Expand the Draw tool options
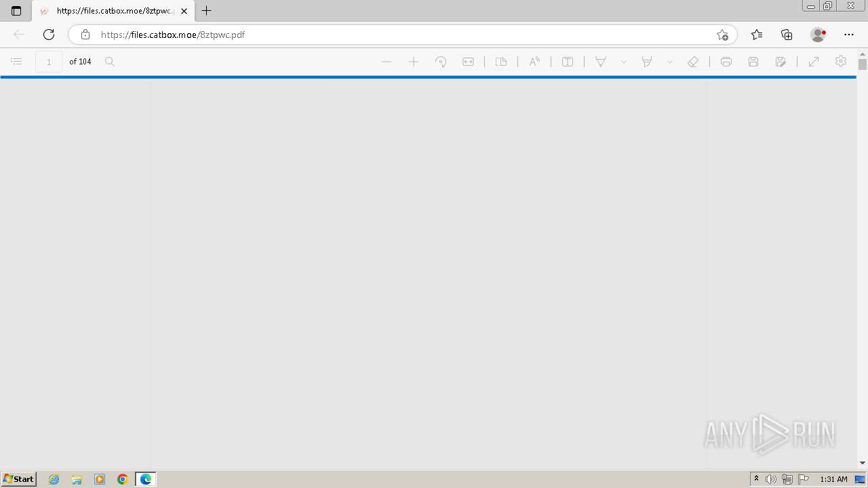Image resolution: width=868 pixels, height=488 pixels. click(624, 62)
